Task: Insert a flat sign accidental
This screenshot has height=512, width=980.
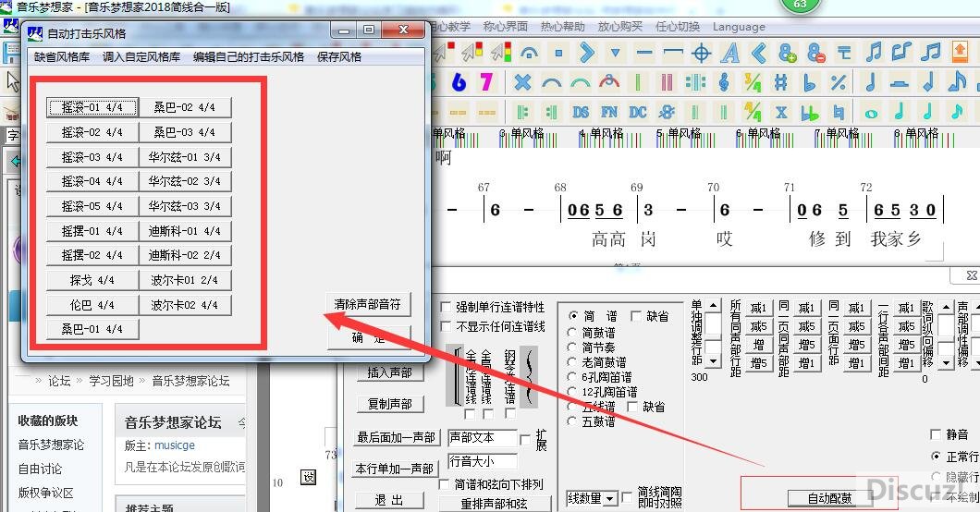Action: tap(809, 82)
